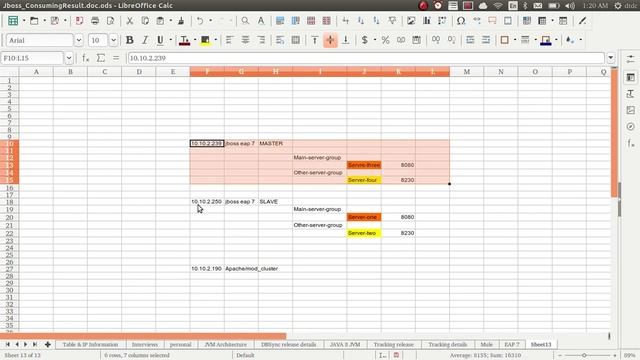This screenshot has height=360, width=640.
Task: Click the Show Draw Functions pencil icon
Action: [582, 20]
